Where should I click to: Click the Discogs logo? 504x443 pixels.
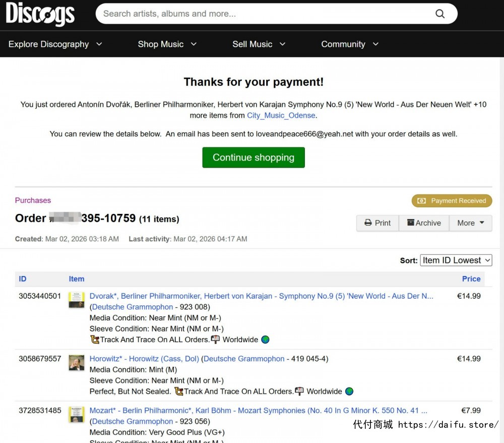coord(40,14)
